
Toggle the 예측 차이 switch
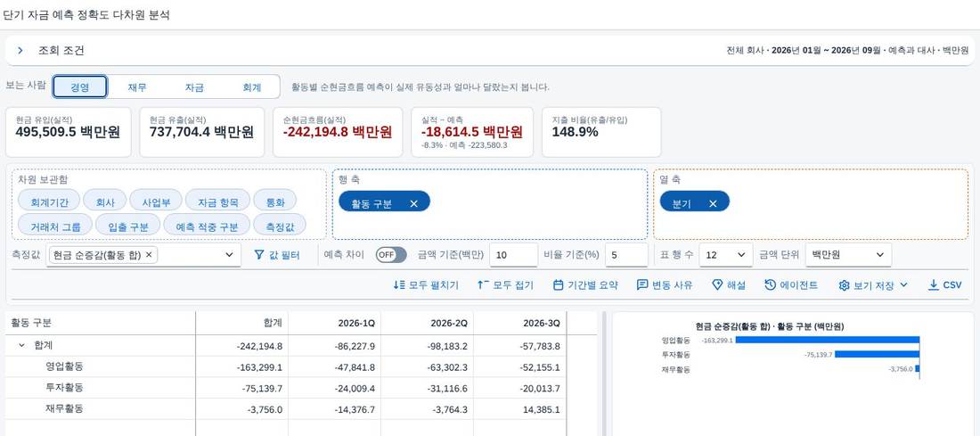[390, 255]
